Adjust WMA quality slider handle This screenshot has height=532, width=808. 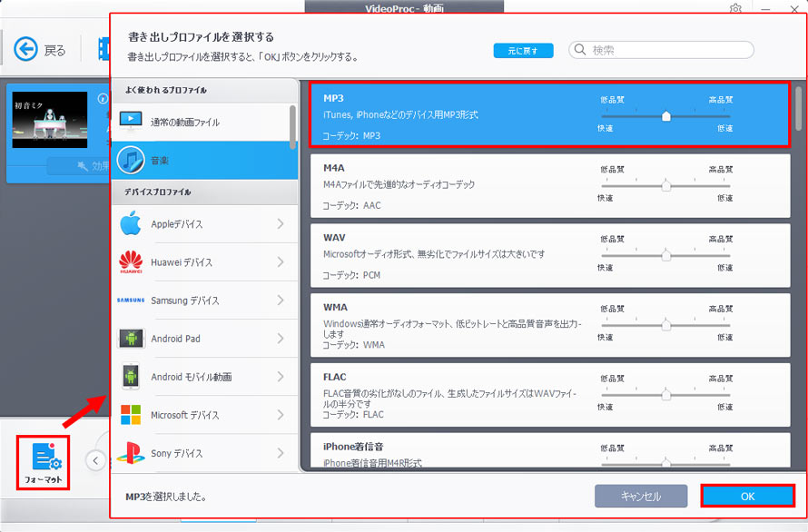pos(665,324)
